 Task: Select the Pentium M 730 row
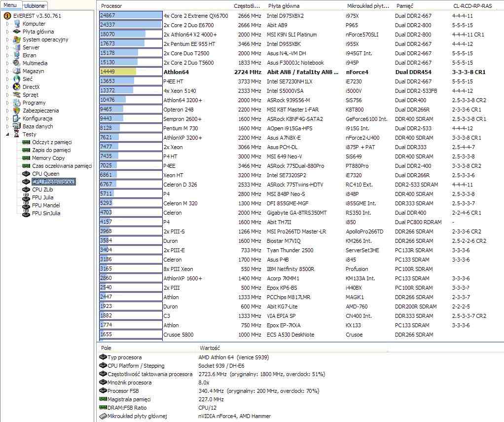(x=300, y=128)
